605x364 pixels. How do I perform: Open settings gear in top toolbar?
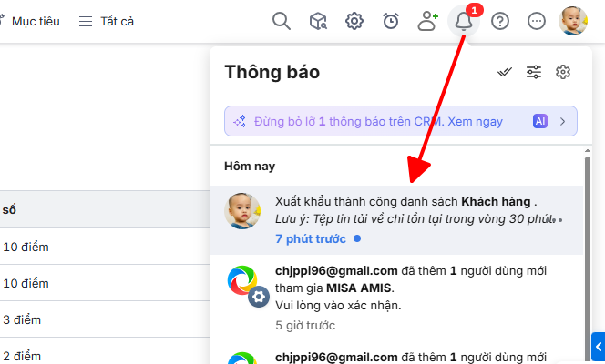(x=354, y=21)
